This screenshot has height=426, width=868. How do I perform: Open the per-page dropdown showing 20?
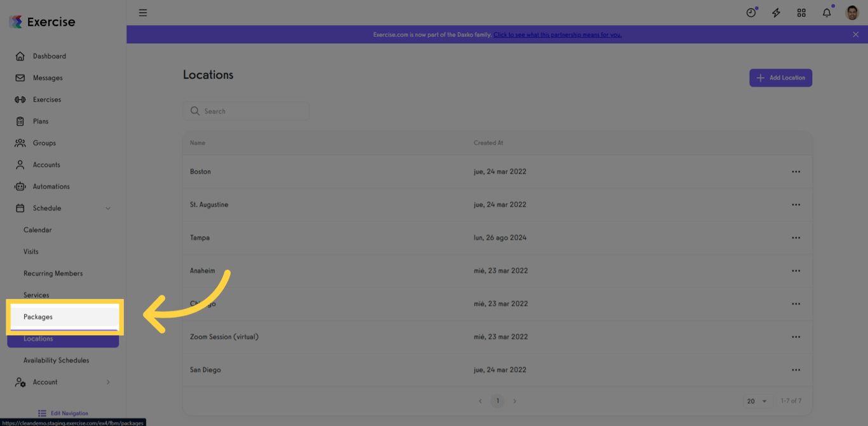755,401
